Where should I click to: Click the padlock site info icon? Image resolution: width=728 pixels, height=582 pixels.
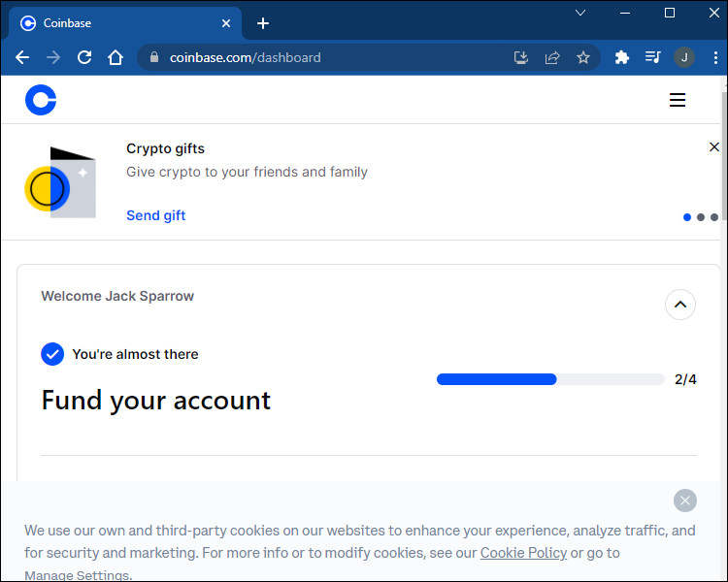[154, 57]
